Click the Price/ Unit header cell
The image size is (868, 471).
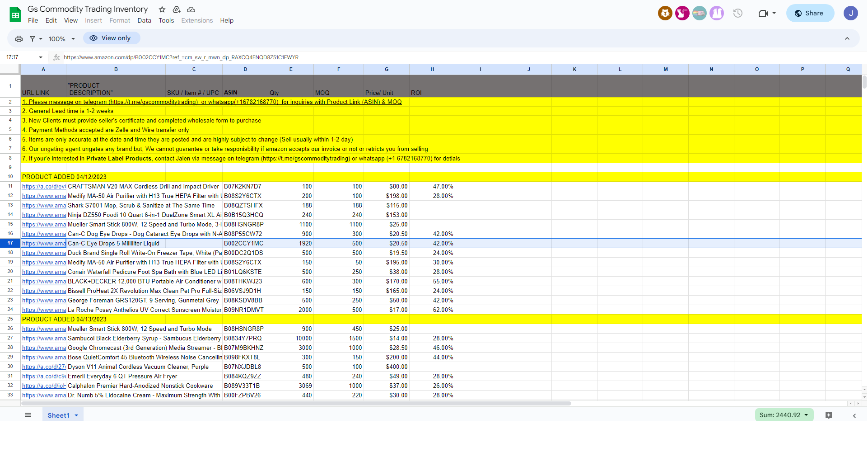pyautogui.click(x=387, y=86)
